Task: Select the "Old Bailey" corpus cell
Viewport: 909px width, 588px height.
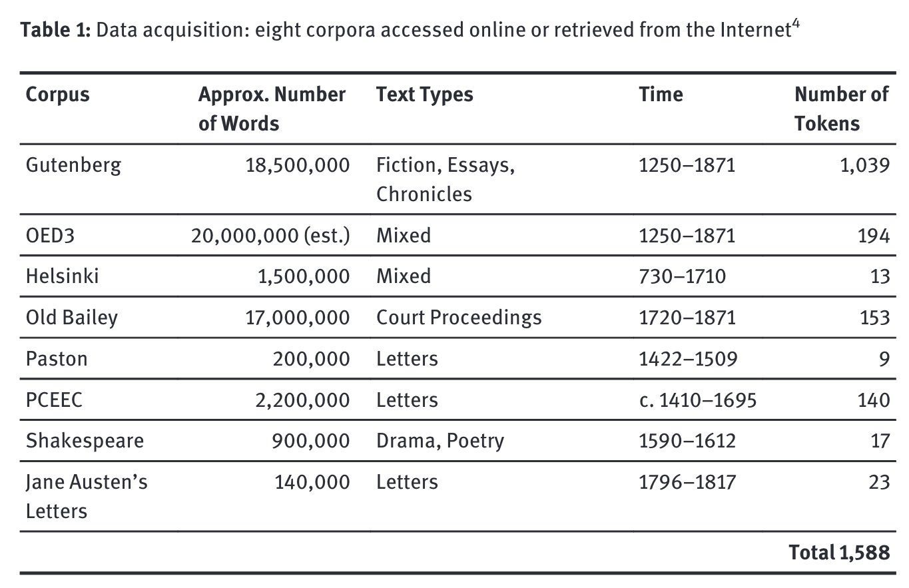Action: click(71, 317)
